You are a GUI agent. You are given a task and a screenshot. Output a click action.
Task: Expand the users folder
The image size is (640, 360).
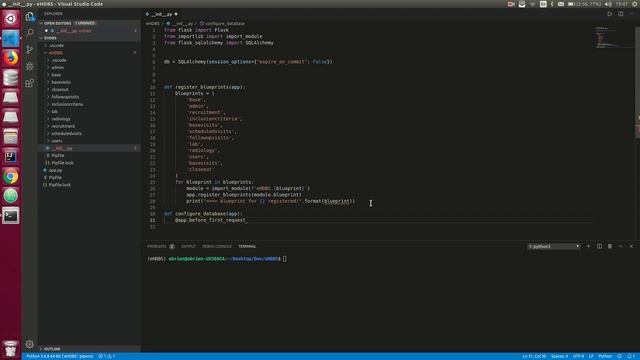[x=57, y=141]
